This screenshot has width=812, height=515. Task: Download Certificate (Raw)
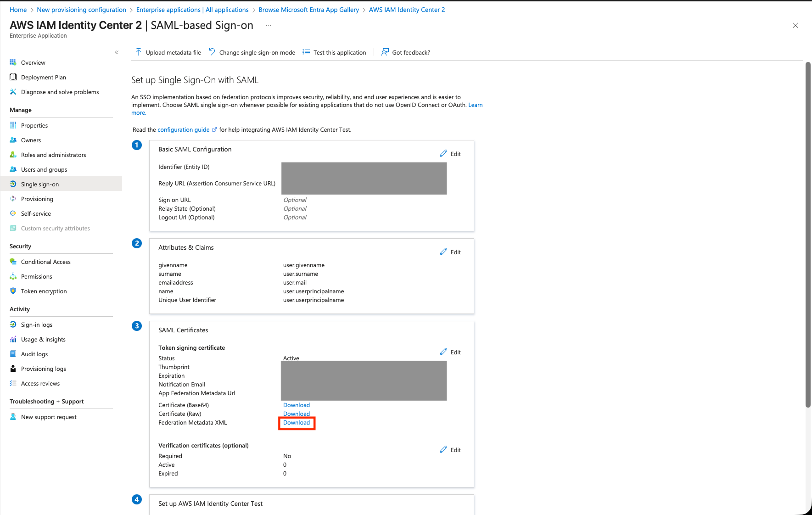coord(297,414)
